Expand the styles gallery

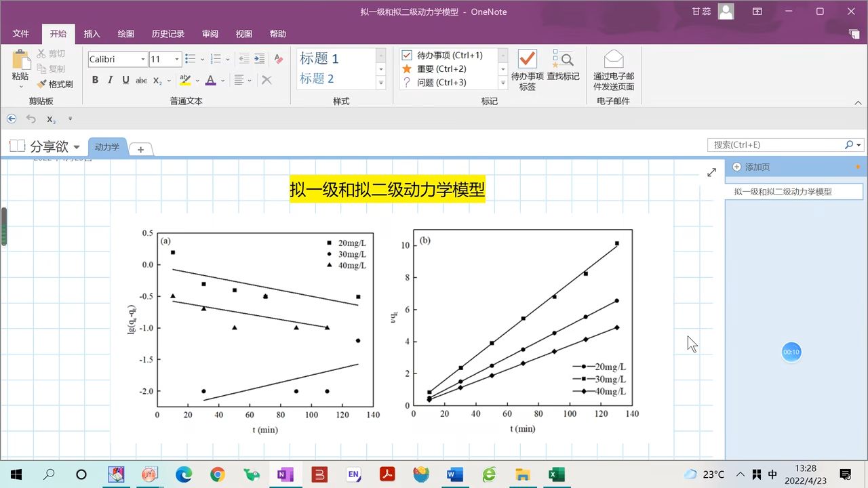pos(380,83)
